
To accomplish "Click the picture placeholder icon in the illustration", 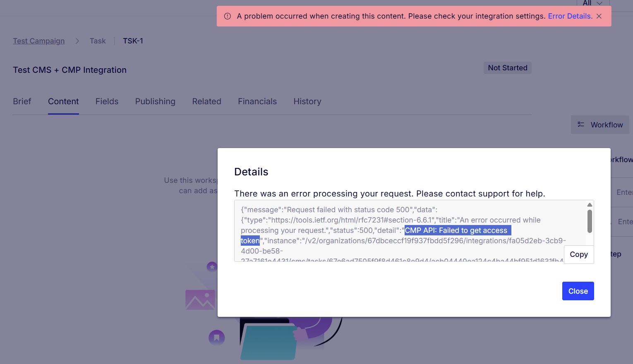I will (x=200, y=300).
